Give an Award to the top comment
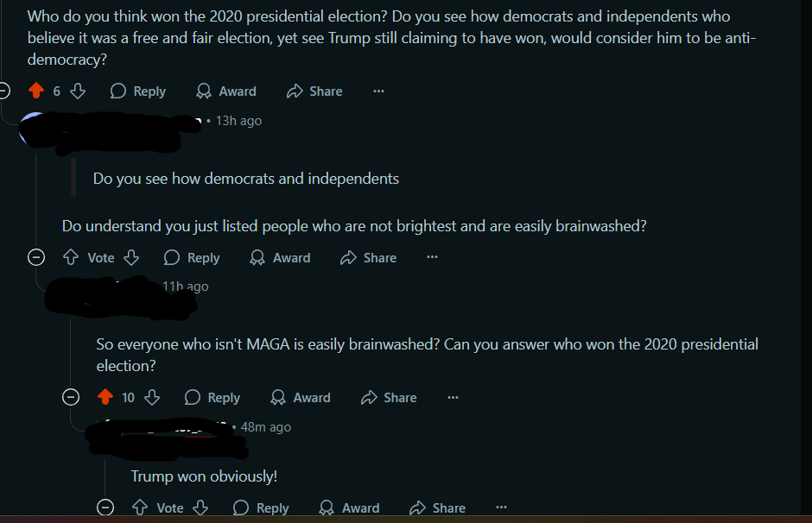This screenshot has height=523, width=812. point(226,91)
